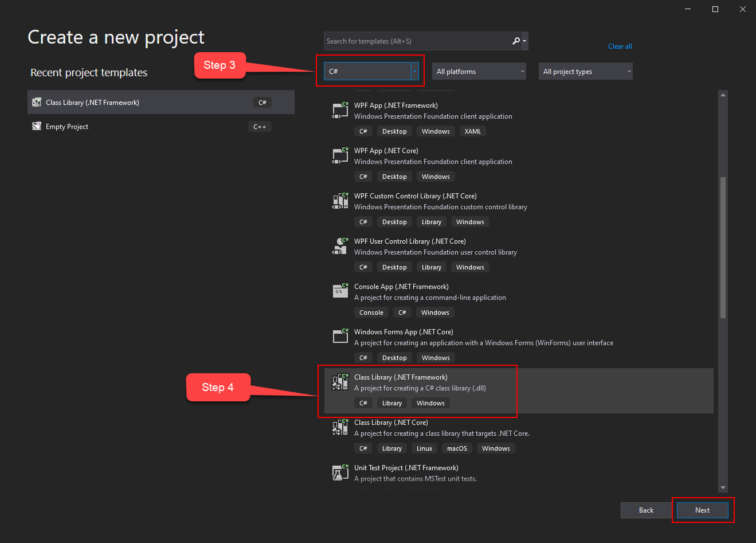
Task: Select recent Empty Project C++ template
Action: tap(161, 126)
